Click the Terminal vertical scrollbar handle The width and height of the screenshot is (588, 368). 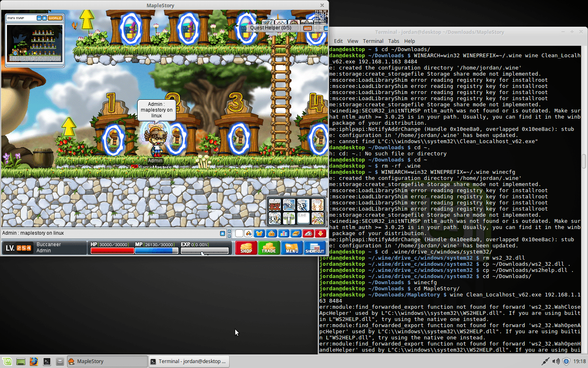point(584,162)
